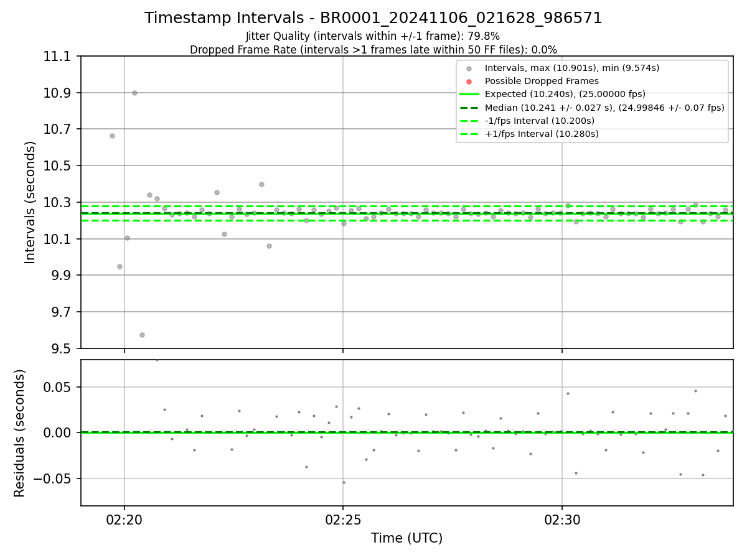This screenshot has height=560, width=747.
Task: Click legend entry -1/fps Interval (10.200s)
Action: pyautogui.click(x=540, y=121)
